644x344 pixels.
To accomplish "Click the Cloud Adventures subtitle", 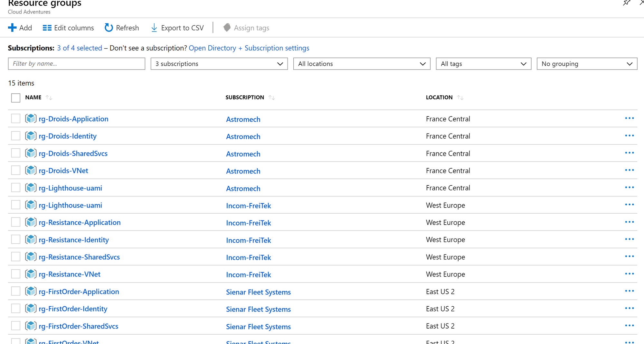I will [x=29, y=12].
